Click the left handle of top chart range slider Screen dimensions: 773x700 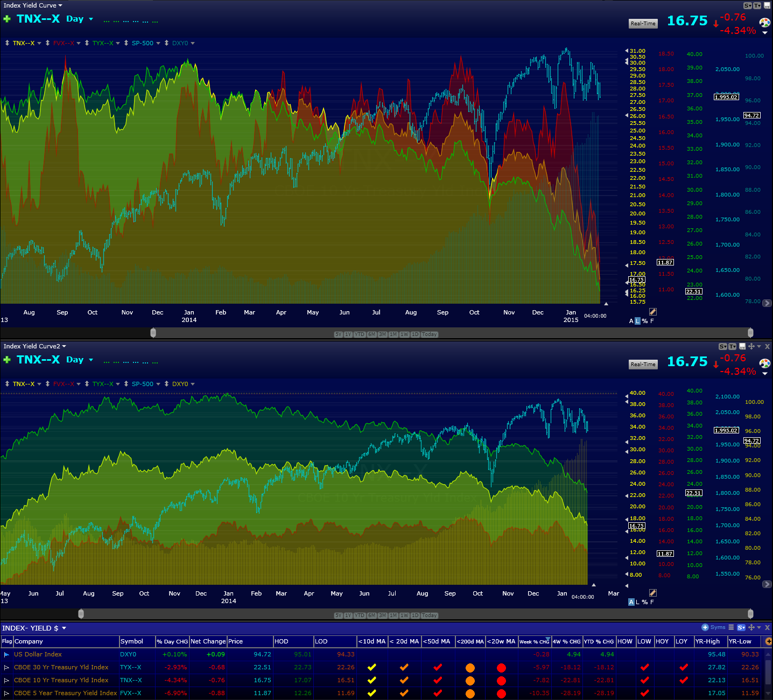point(153,333)
